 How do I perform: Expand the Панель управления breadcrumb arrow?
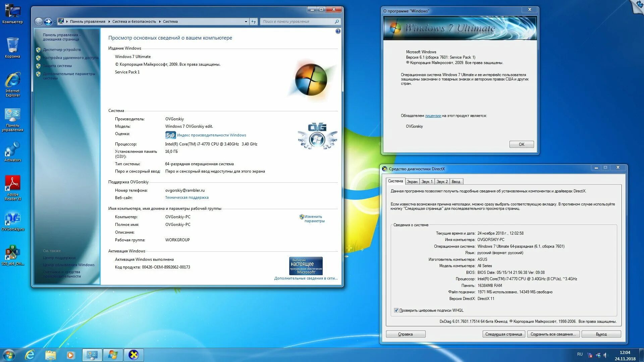[109, 21]
